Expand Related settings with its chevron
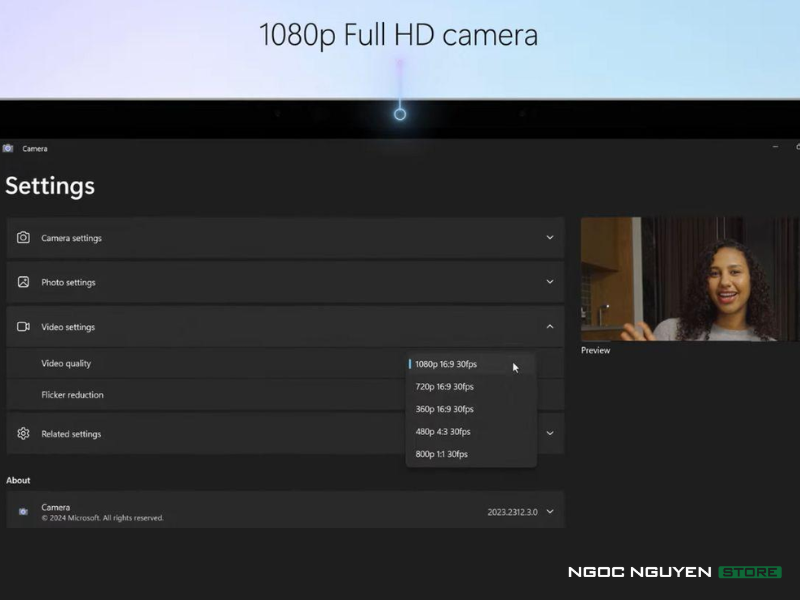 (x=549, y=434)
